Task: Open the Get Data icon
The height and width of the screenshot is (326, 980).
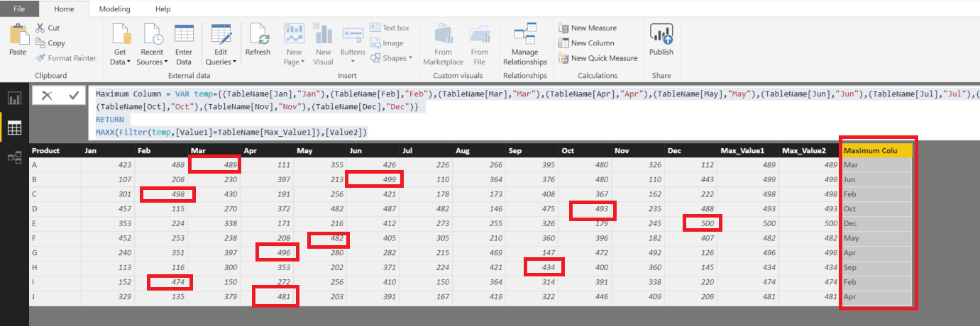Action: [x=121, y=34]
